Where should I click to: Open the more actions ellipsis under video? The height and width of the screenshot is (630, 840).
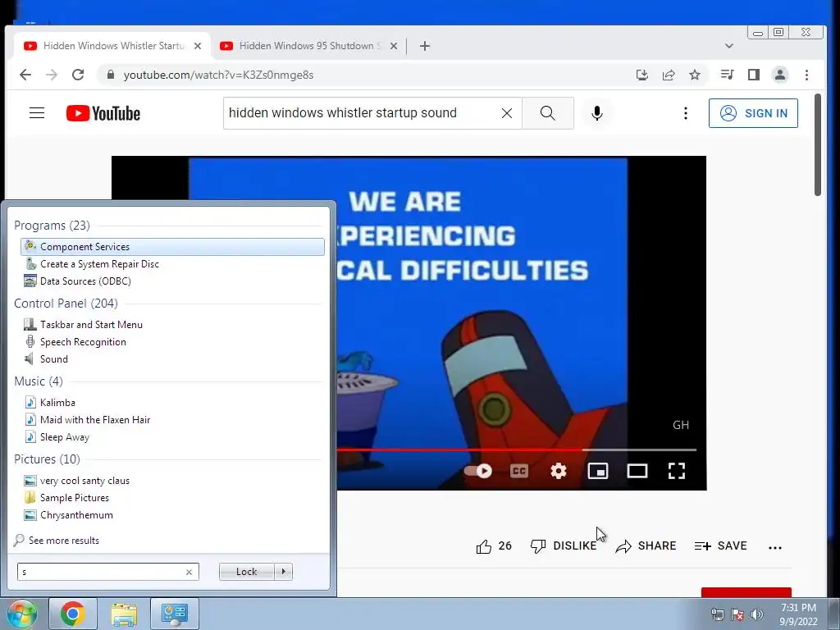775,547
